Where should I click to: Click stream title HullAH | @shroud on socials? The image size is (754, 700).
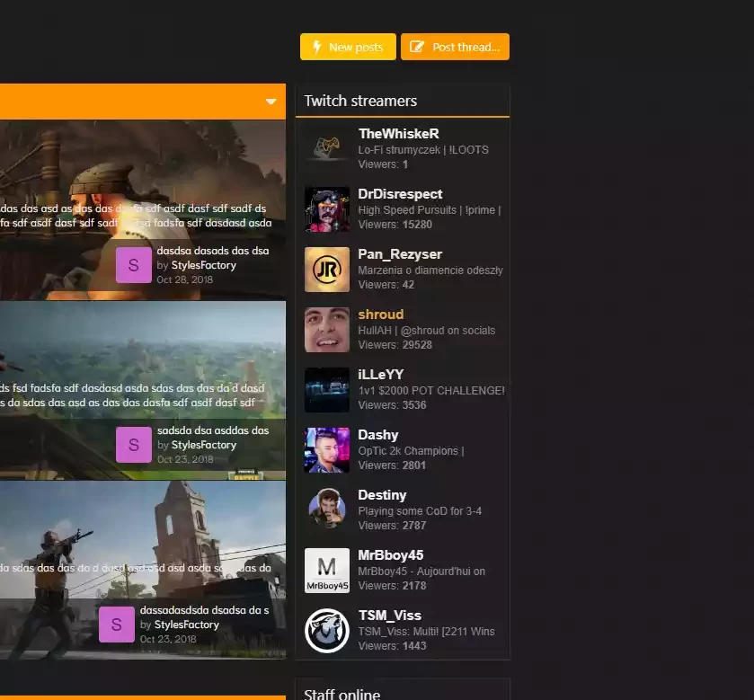427,331
